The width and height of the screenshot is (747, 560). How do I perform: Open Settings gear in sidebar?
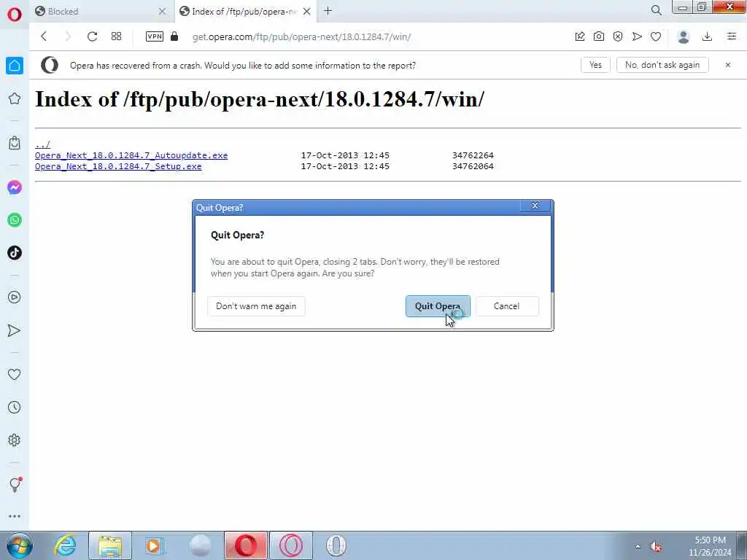[x=15, y=440]
